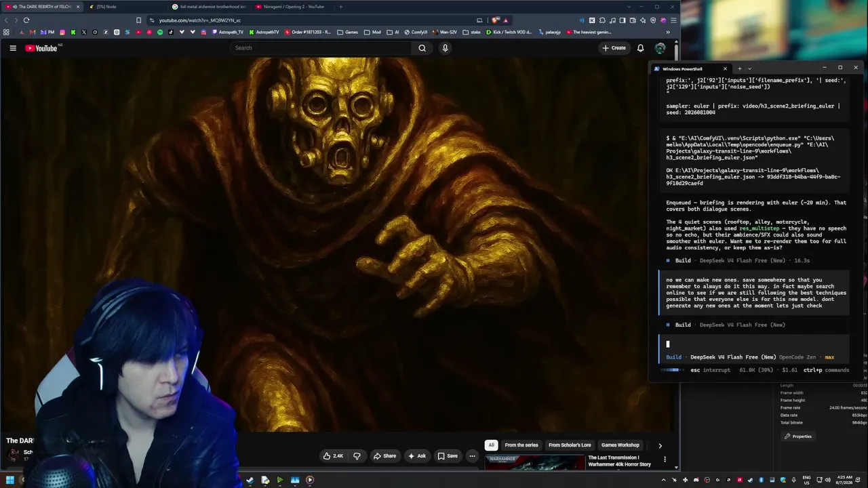868x488 pixels.
Task: Open the palacejp bookmark
Action: click(549, 32)
